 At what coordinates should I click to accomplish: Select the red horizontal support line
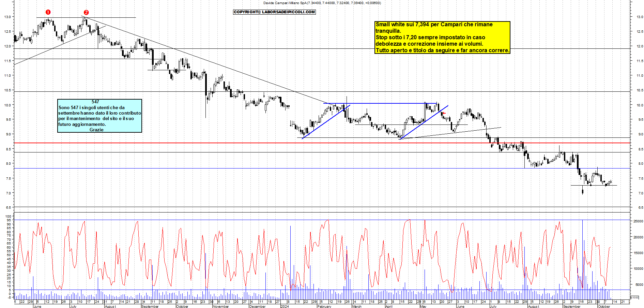point(322,143)
